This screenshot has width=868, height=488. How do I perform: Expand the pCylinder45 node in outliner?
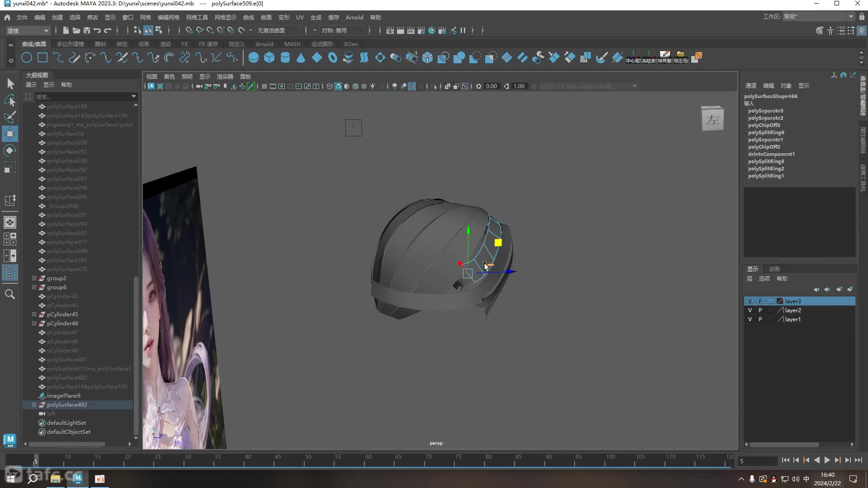click(34, 314)
